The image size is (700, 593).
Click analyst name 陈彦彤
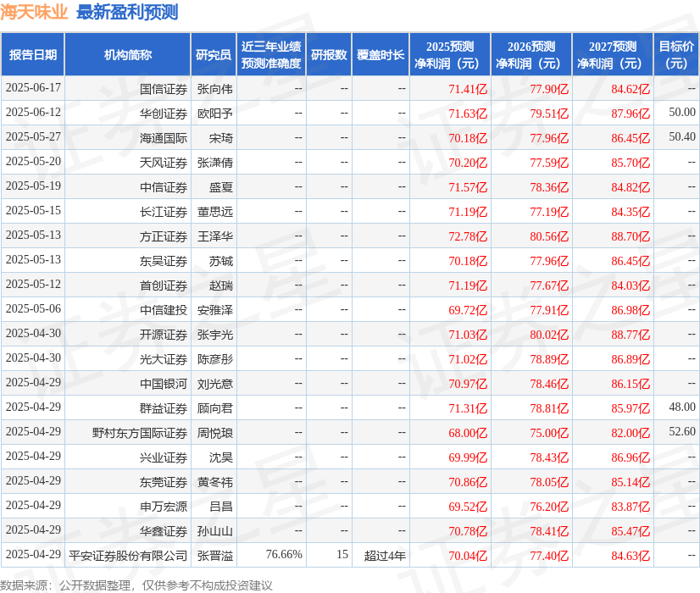[x=215, y=359]
